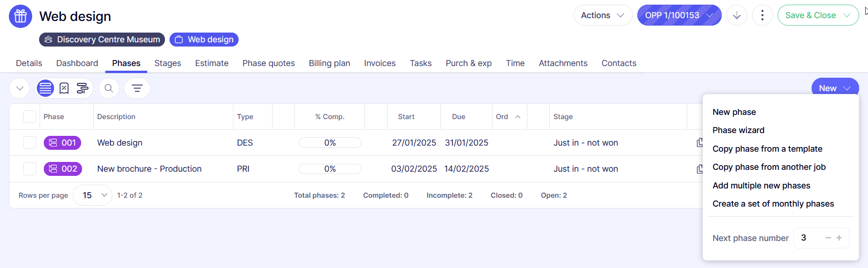Select Phase wizard from the menu
Image resolution: width=868 pixels, height=268 pixels.
tap(738, 130)
